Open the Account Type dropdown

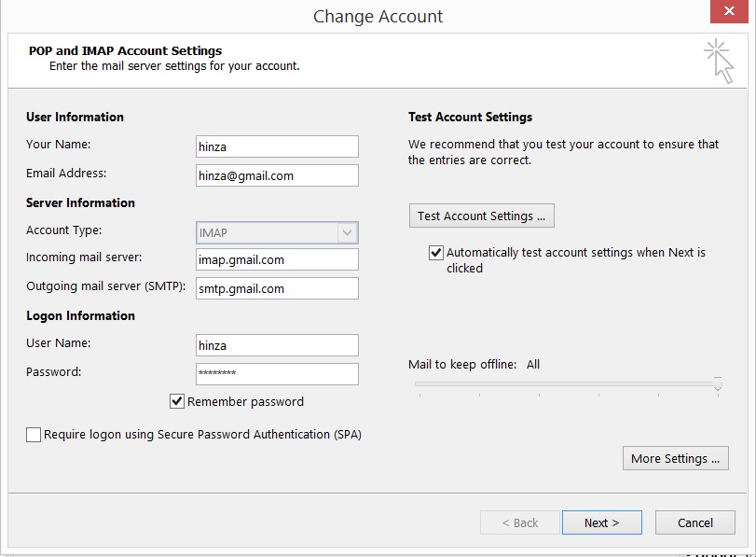[x=346, y=232]
